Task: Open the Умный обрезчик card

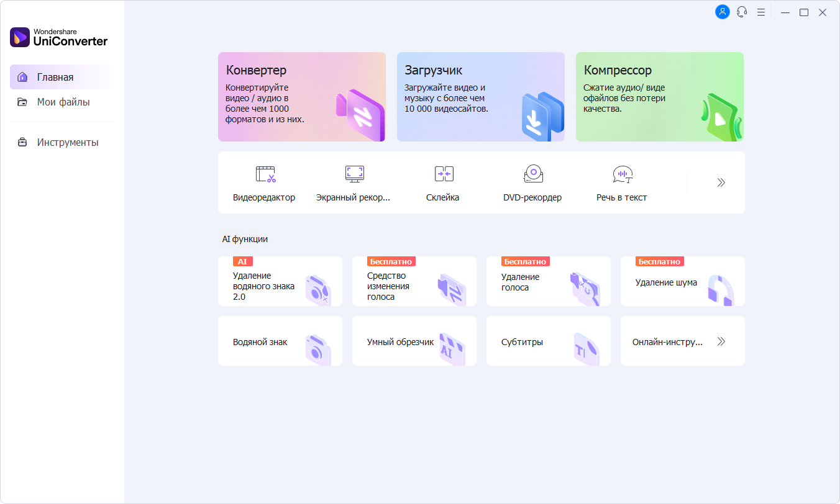Action: tap(414, 341)
